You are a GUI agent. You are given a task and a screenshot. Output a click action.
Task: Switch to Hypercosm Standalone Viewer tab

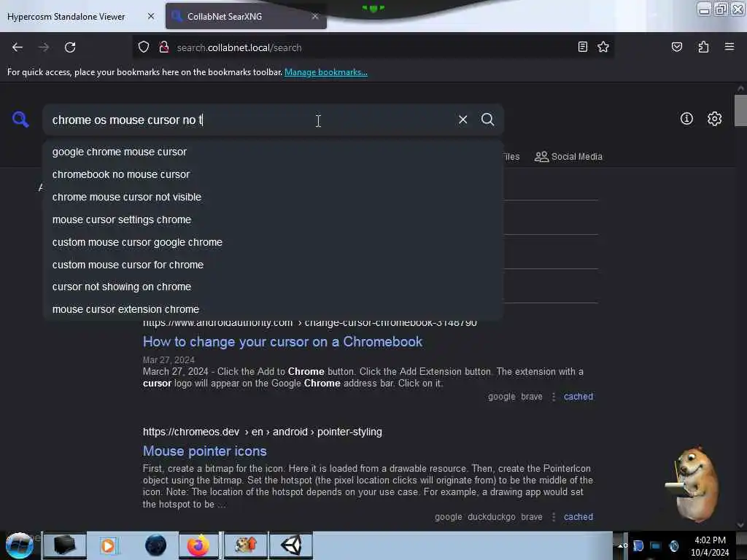pos(66,17)
